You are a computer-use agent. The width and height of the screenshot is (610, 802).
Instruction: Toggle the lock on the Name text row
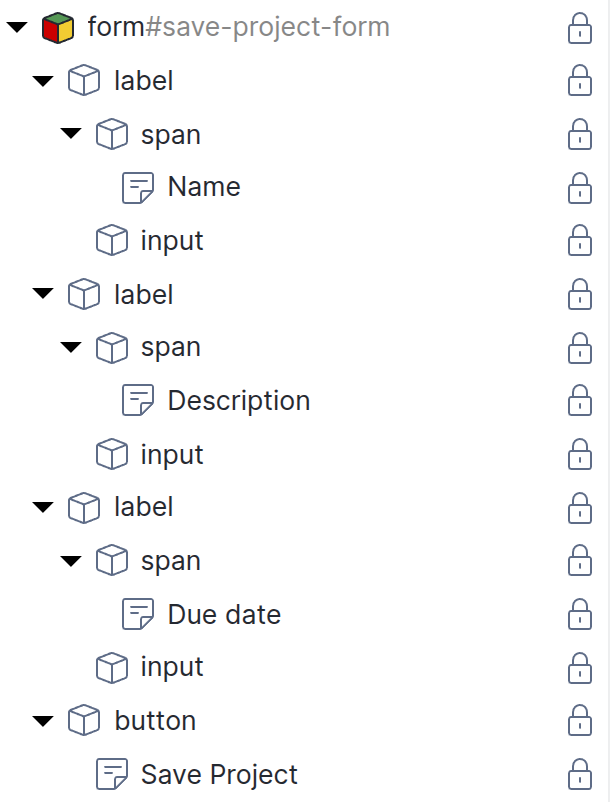tap(579, 187)
